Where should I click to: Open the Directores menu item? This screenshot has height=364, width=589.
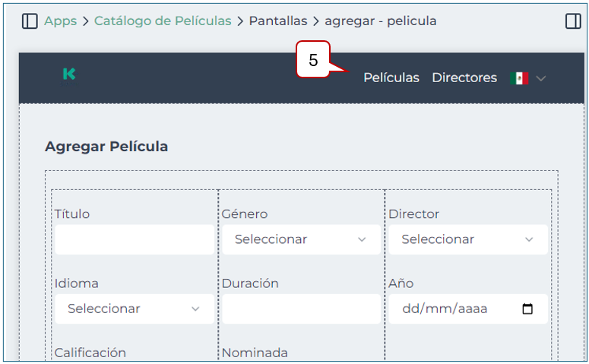tap(464, 78)
